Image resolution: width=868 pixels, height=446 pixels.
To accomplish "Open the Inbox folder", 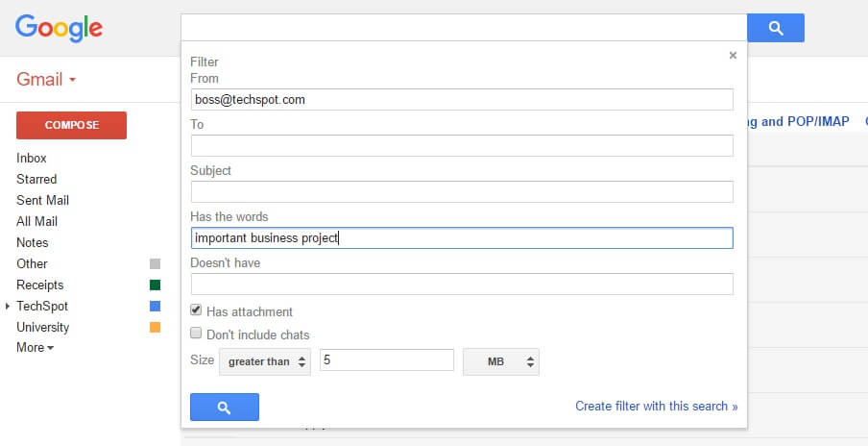I will (32, 158).
